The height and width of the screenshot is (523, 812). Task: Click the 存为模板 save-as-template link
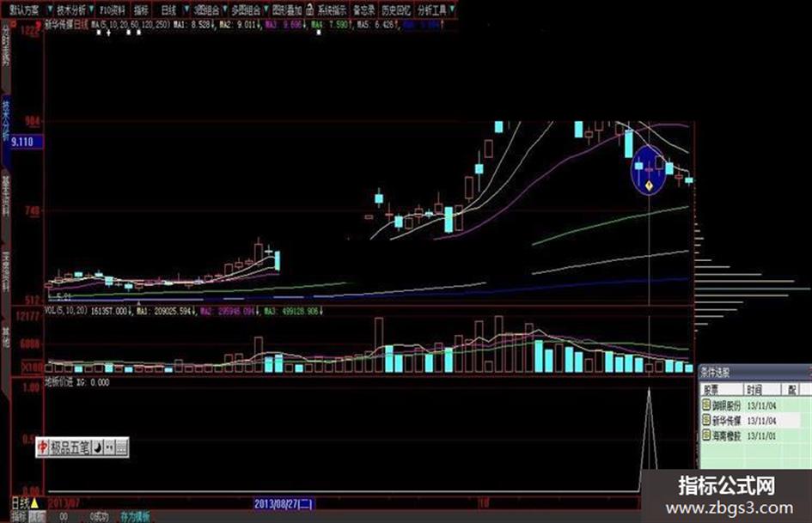pos(135,516)
